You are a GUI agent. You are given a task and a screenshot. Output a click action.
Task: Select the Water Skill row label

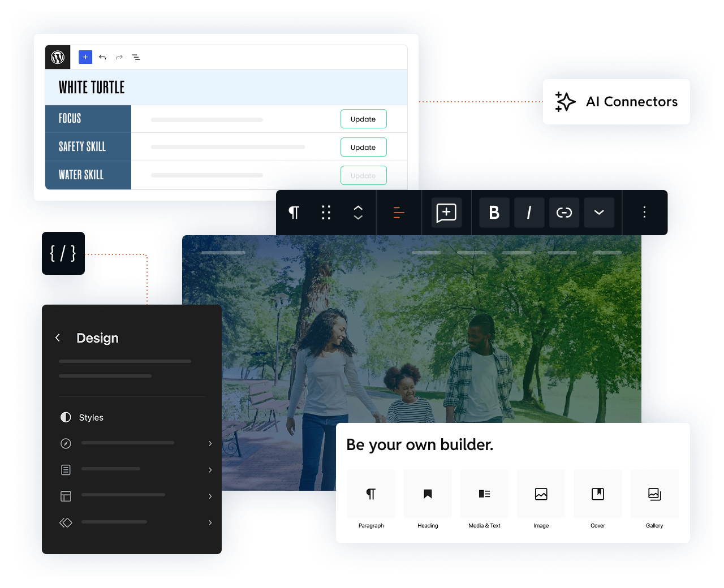pos(81,175)
